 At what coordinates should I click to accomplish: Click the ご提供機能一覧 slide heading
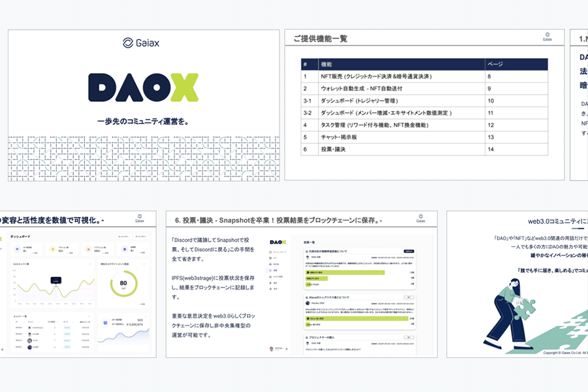point(320,39)
